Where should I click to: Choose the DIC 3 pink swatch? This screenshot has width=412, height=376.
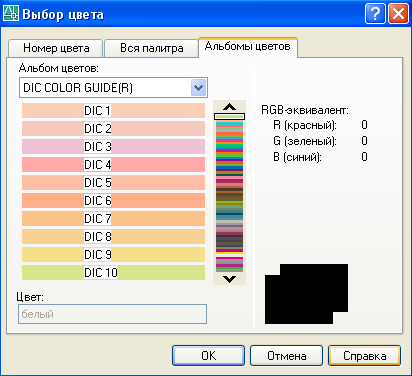(113, 147)
